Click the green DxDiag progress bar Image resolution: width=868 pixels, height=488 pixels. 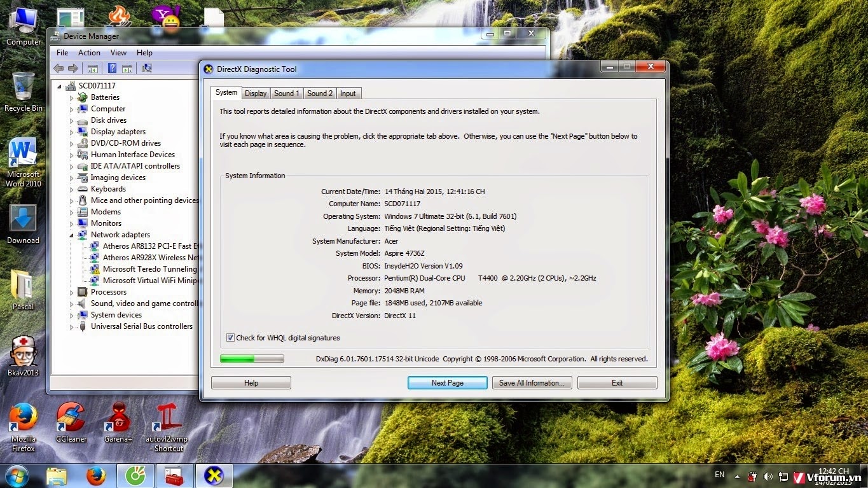tap(252, 359)
